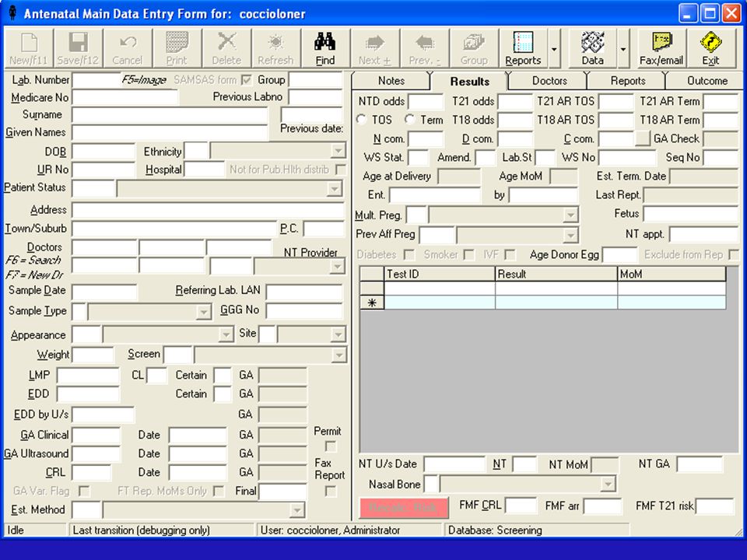
Task: Click the Result column header
Action: coord(556,274)
